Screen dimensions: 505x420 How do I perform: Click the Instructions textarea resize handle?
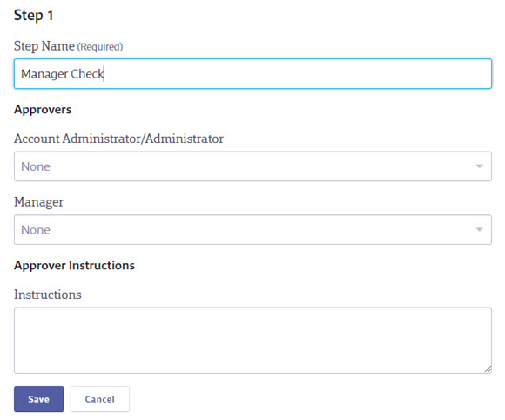tap(488, 369)
